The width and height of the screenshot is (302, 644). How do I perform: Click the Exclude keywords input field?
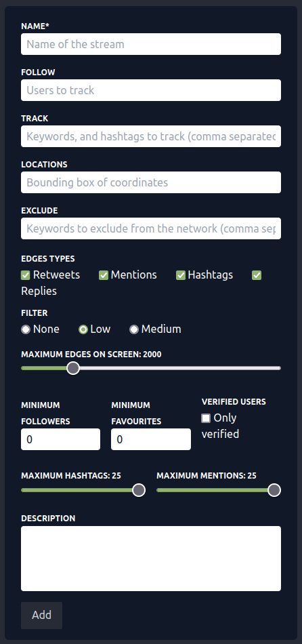pos(151,228)
